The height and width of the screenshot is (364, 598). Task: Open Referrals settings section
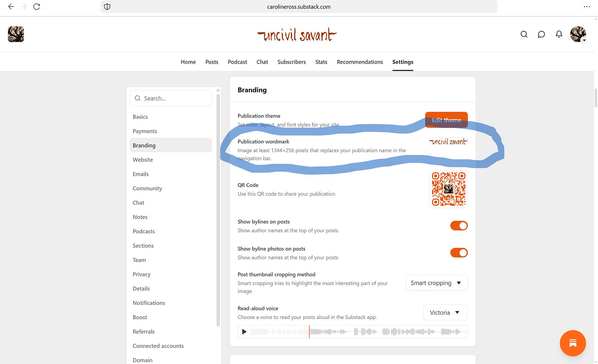(171, 332)
